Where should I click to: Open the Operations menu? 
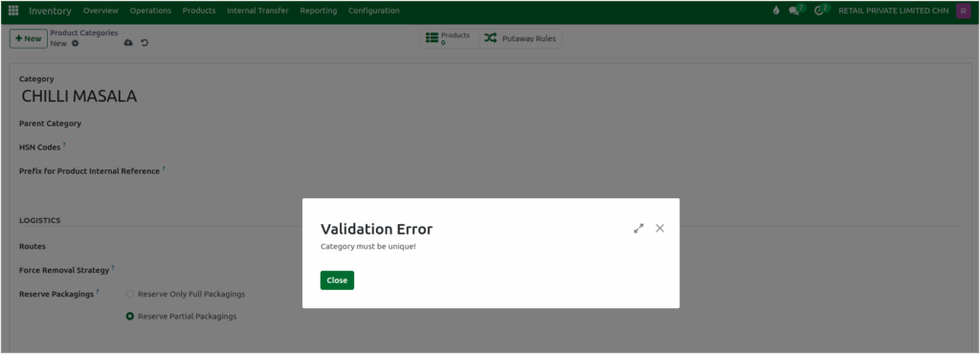pos(150,11)
